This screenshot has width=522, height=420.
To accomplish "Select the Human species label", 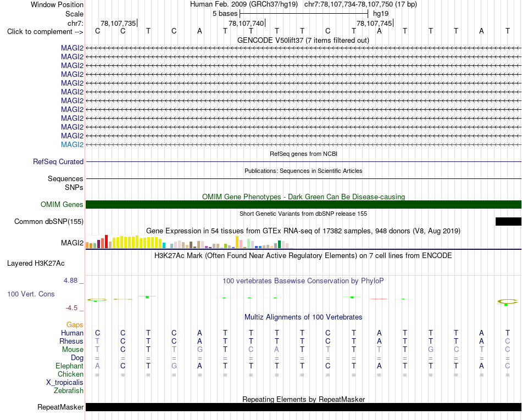I will coord(72,333).
